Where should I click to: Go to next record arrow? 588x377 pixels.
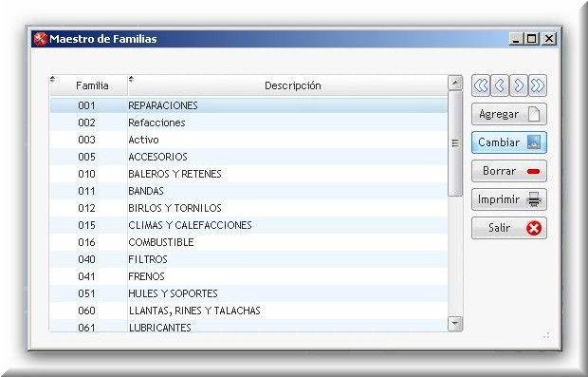519,85
